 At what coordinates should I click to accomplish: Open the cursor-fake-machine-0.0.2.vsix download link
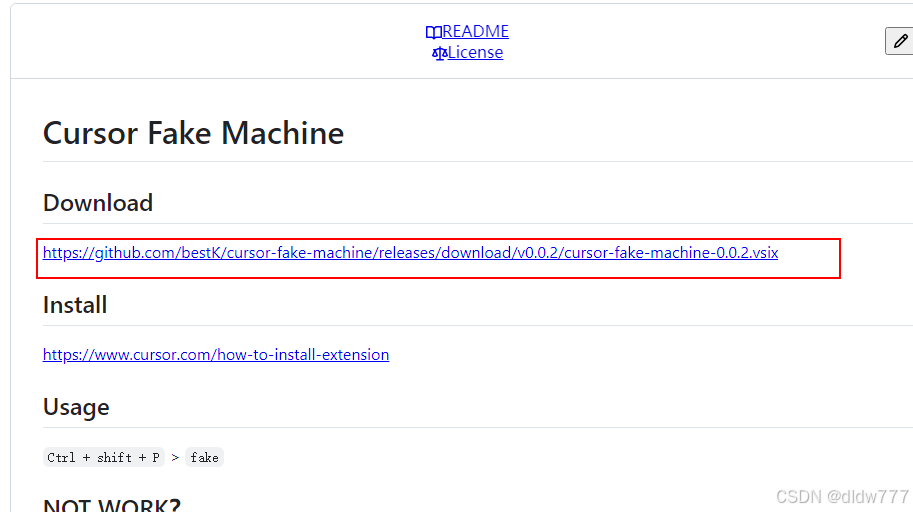[x=411, y=253]
